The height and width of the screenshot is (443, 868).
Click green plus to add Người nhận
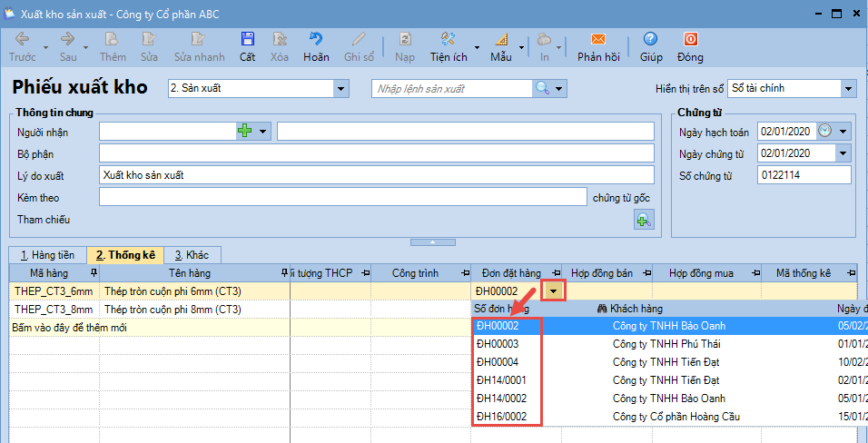(x=244, y=132)
